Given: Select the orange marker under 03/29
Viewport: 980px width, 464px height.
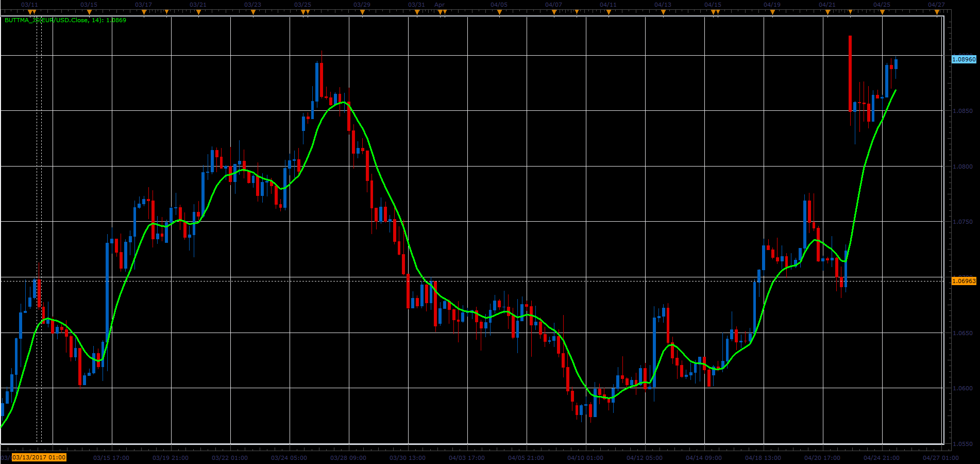Looking at the screenshot, I should [x=362, y=12].
